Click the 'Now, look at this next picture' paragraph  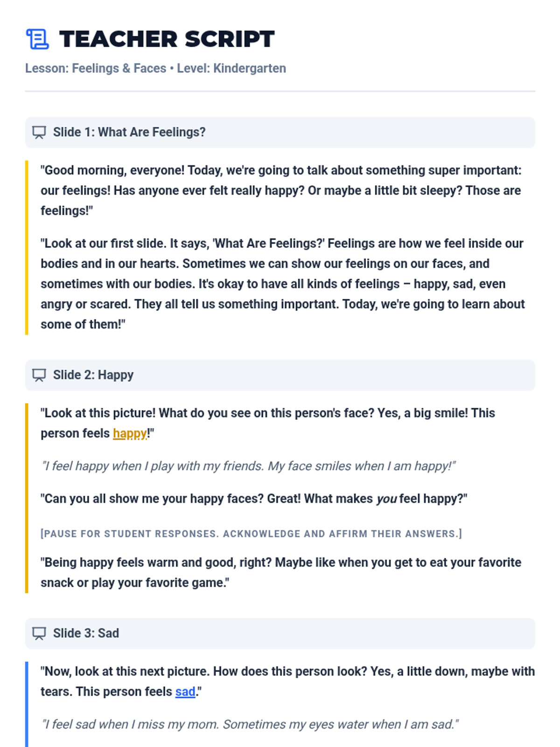tap(287, 681)
